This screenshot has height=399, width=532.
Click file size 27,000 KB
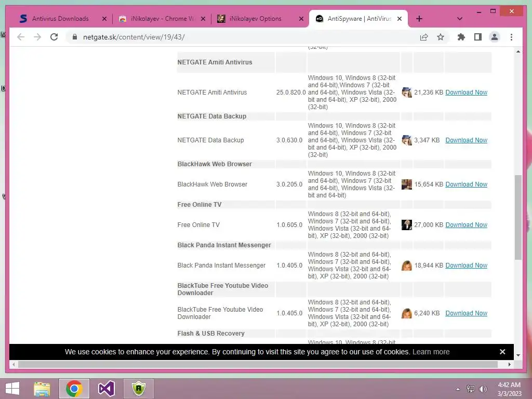429,224
